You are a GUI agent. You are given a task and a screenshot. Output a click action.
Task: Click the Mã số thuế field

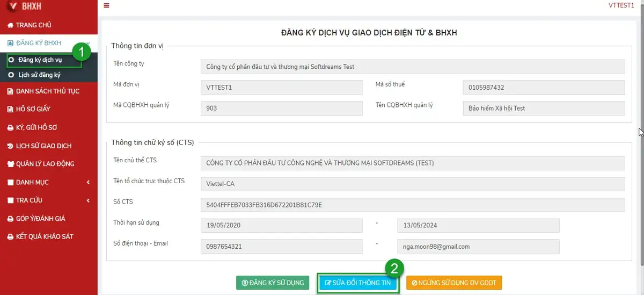click(x=544, y=88)
